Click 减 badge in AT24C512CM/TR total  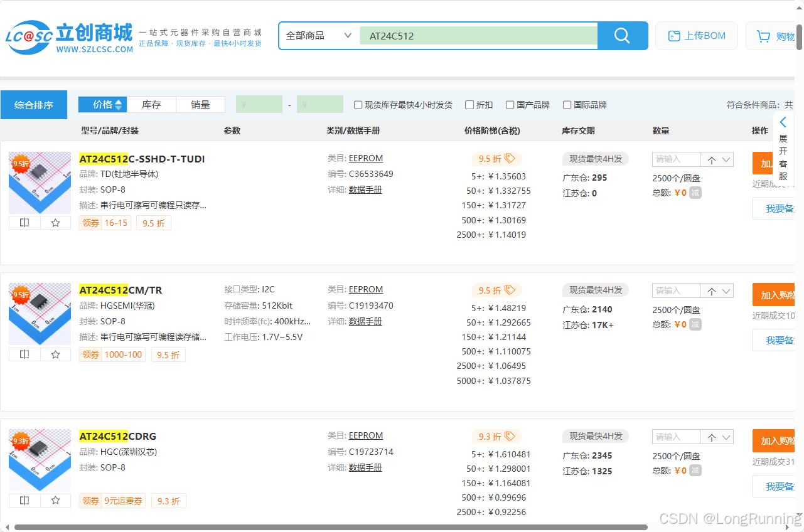pyautogui.click(x=695, y=324)
